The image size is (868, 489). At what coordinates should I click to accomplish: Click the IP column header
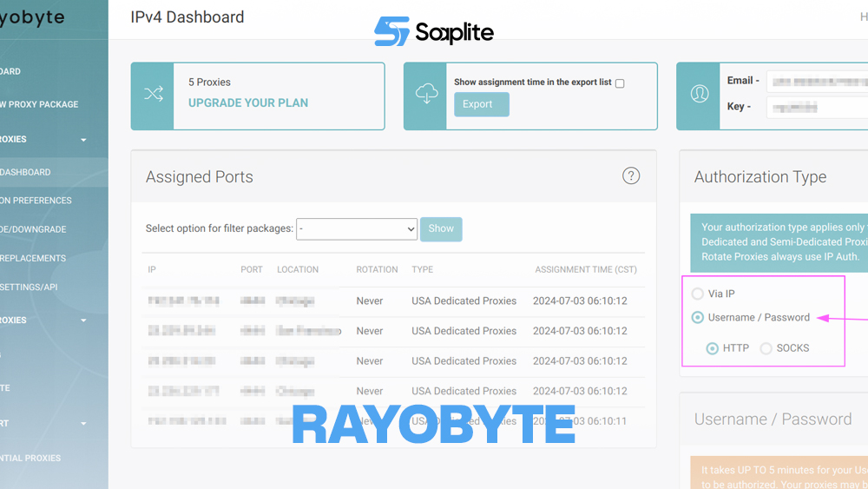click(x=152, y=270)
